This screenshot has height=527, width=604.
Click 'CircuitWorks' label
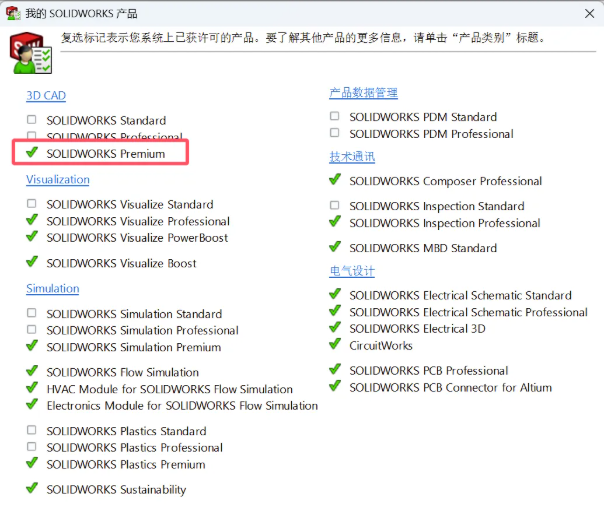pos(381,346)
